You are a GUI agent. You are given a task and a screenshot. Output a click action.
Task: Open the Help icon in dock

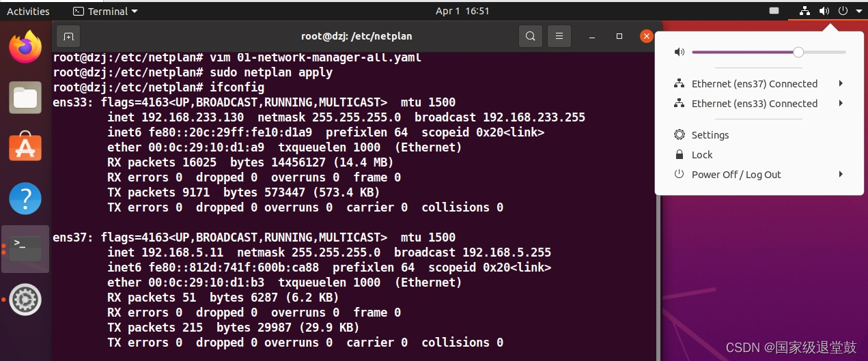click(25, 199)
